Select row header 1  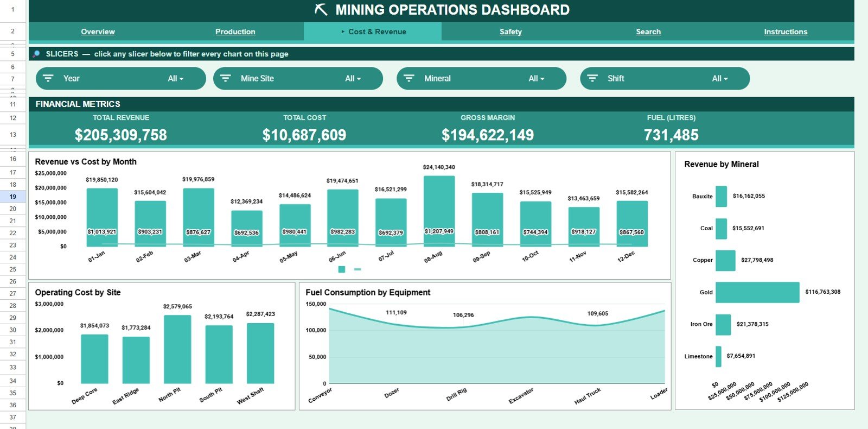[x=13, y=10]
